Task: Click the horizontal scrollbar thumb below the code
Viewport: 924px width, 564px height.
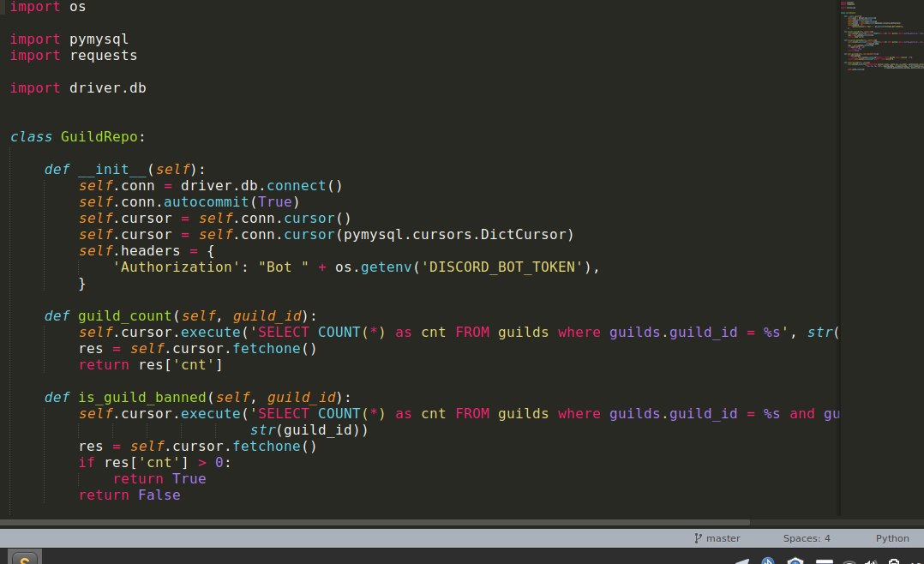Action: [x=375, y=522]
